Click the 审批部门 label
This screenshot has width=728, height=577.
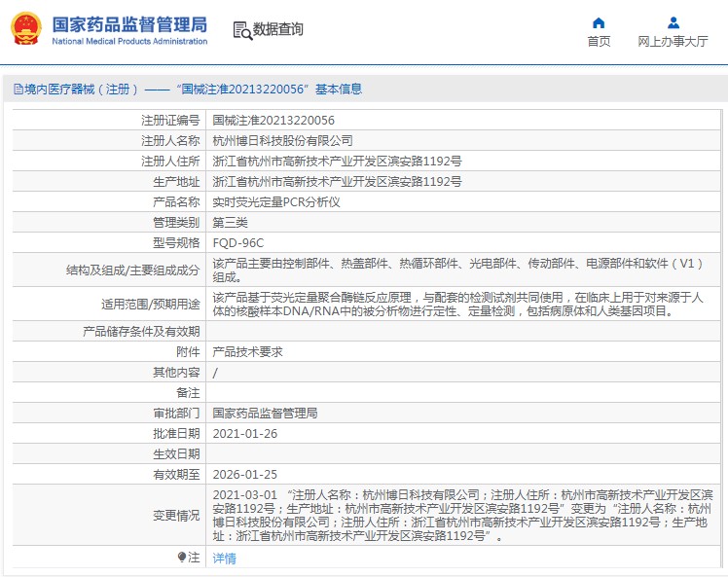tap(176, 414)
